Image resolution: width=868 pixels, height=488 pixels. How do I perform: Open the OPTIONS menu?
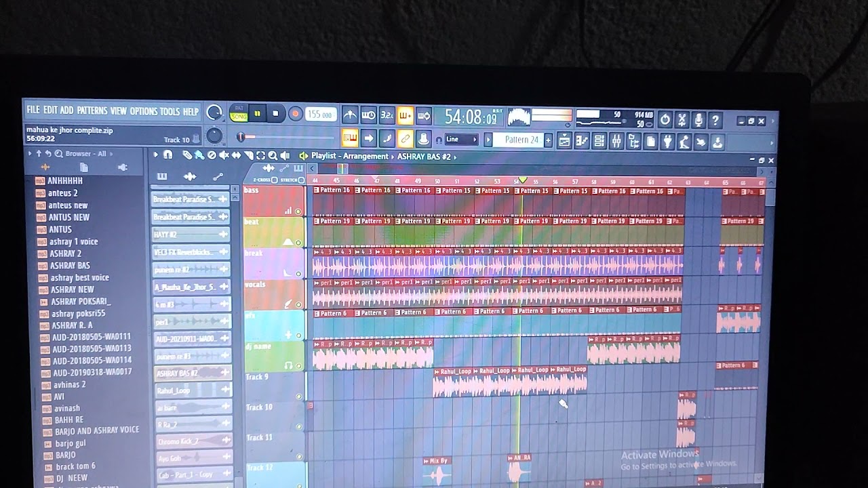[143, 111]
